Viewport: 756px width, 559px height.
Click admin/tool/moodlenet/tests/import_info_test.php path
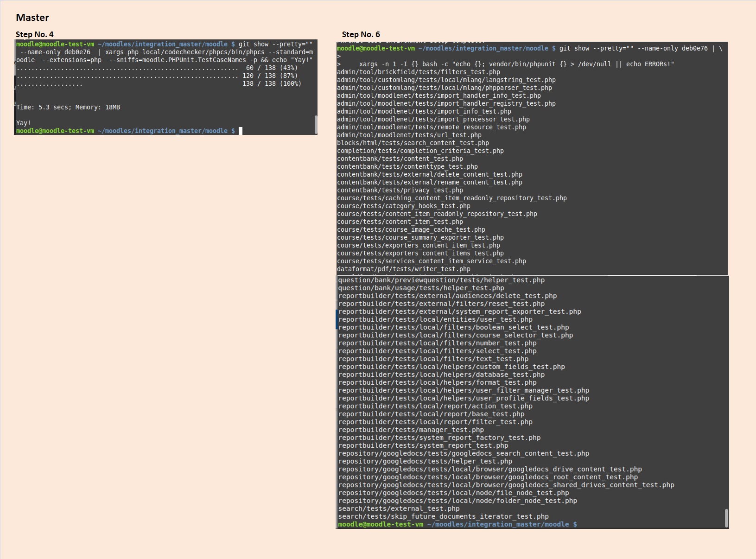(x=424, y=111)
